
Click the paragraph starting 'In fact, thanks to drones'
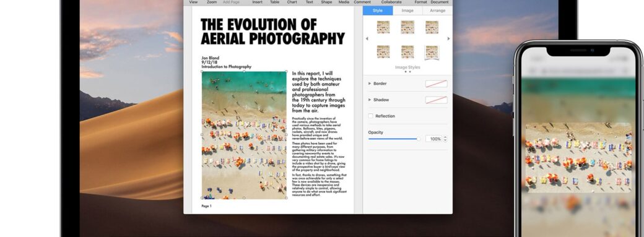320,185
